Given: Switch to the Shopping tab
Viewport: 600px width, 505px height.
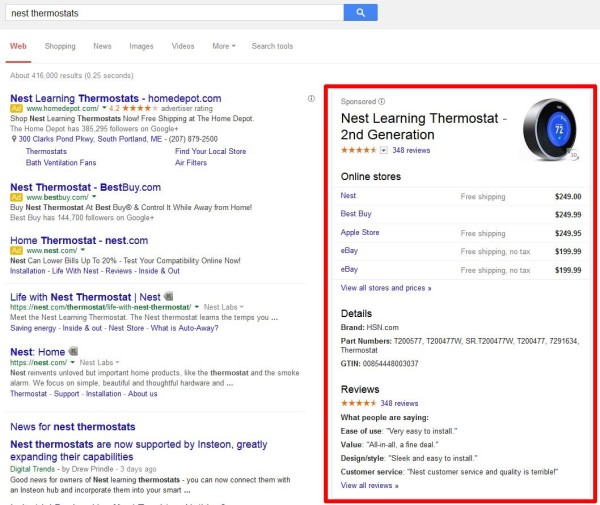Looking at the screenshot, I should tap(60, 46).
